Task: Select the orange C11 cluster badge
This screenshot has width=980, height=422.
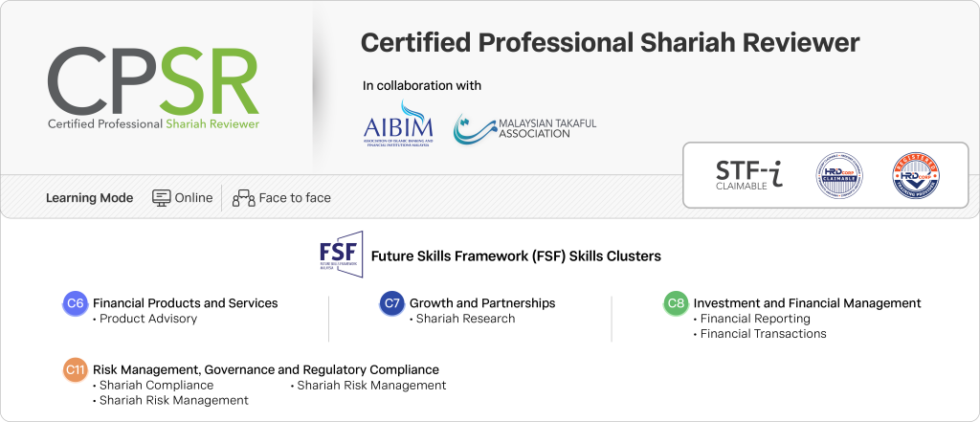Action: (76, 369)
